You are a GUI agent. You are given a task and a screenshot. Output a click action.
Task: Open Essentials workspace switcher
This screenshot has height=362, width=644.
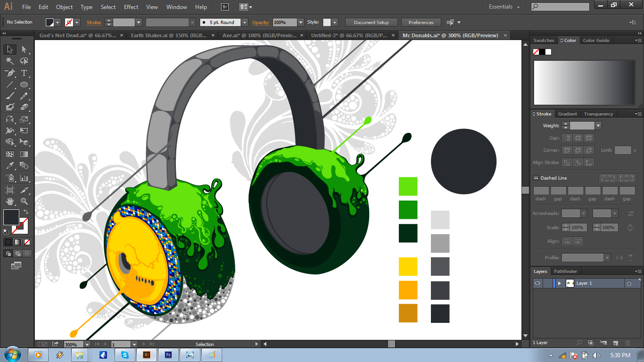click(x=504, y=7)
